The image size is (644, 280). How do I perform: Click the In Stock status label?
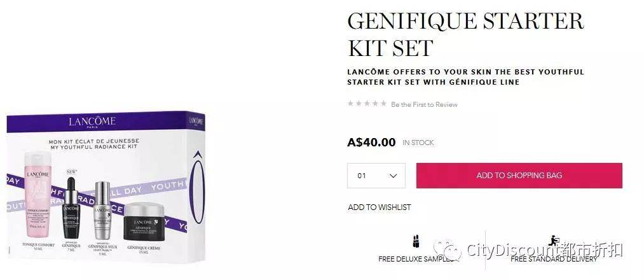point(418,143)
